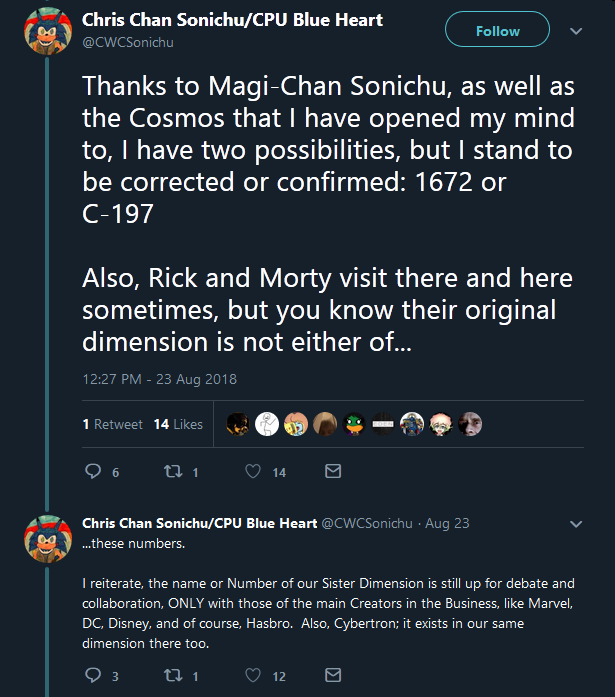
Task: Open direct message envelope on main tweet
Action: 333,471
